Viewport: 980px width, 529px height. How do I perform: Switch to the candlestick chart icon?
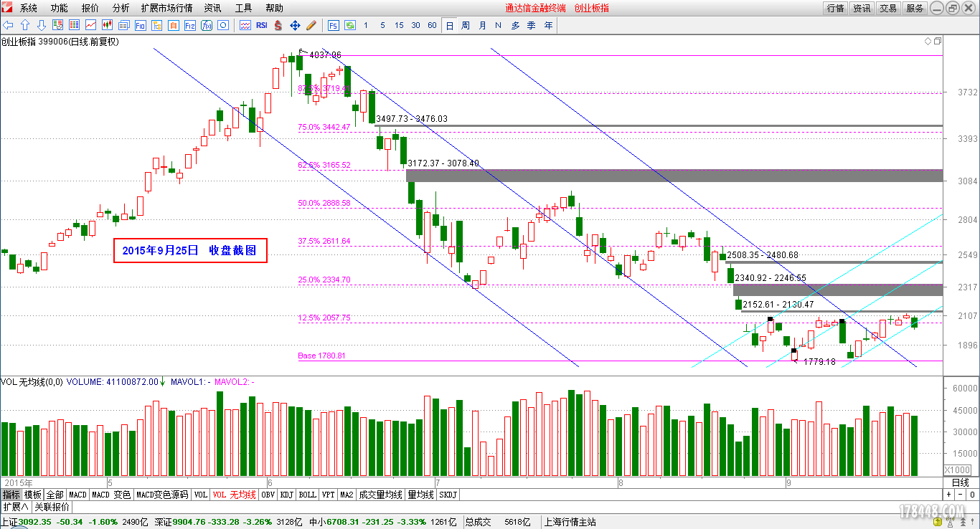click(x=107, y=25)
